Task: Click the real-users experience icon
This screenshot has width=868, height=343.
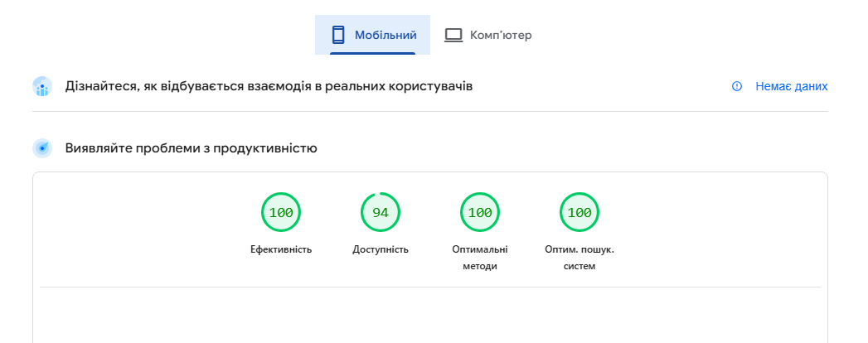Action: tap(42, 86)
